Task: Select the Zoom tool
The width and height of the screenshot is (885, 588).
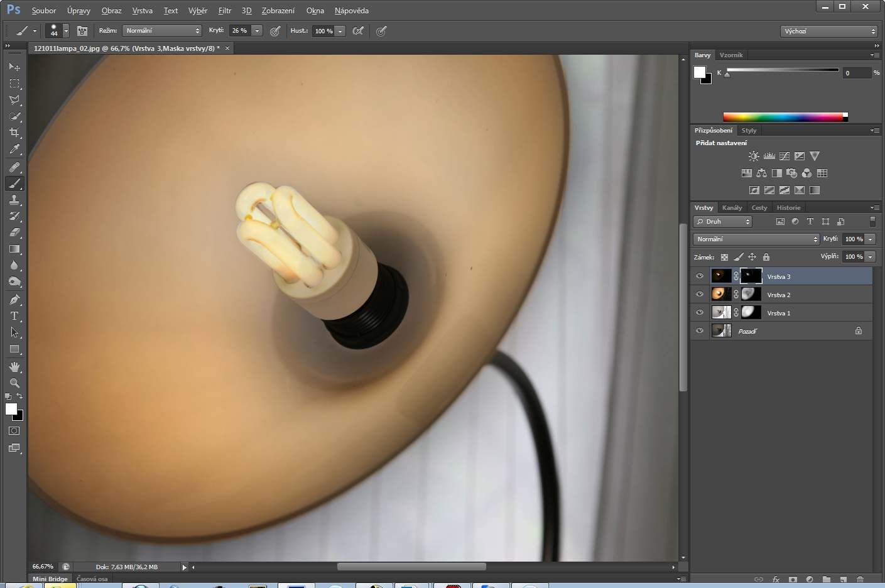Action: click(x=14, y=383)
